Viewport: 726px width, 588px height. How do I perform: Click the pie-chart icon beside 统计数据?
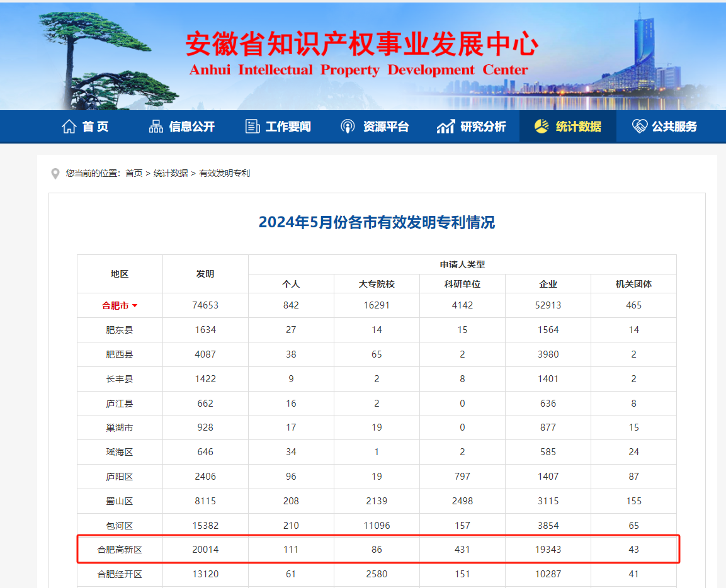point(542,126)
